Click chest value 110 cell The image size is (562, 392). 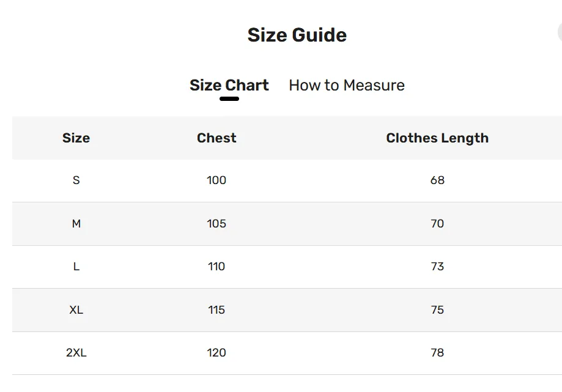(216, 267)
